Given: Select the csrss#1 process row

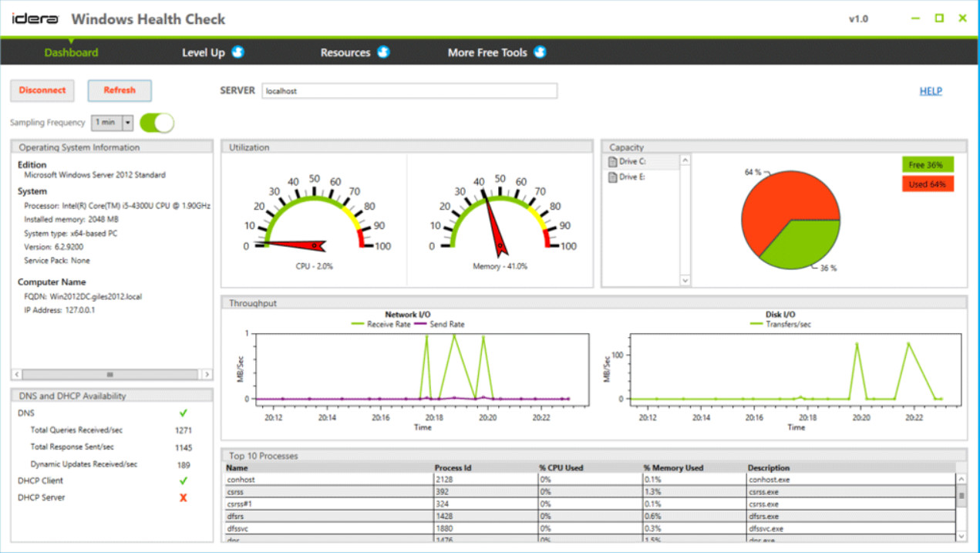Looking at the screenshot, I should tap(590, 504).
